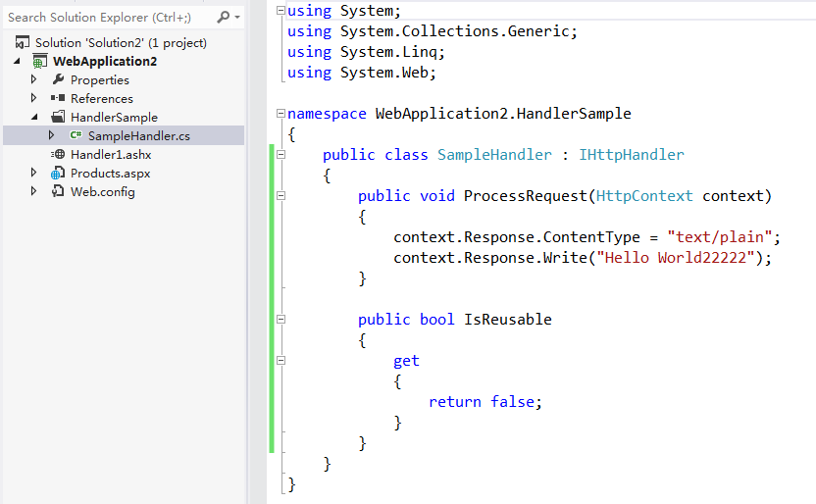Click the "text/plain" string literal
Viewport: 816px width, 504px height.
(x=720, y=237)
